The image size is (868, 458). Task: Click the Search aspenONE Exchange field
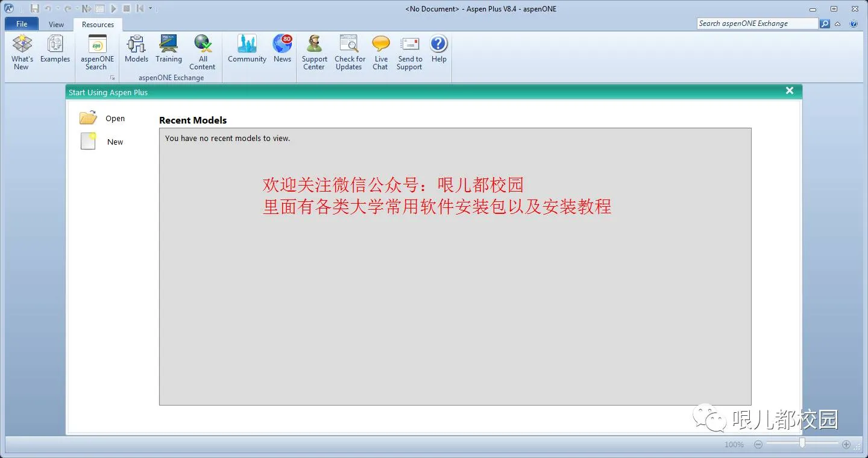758,24
